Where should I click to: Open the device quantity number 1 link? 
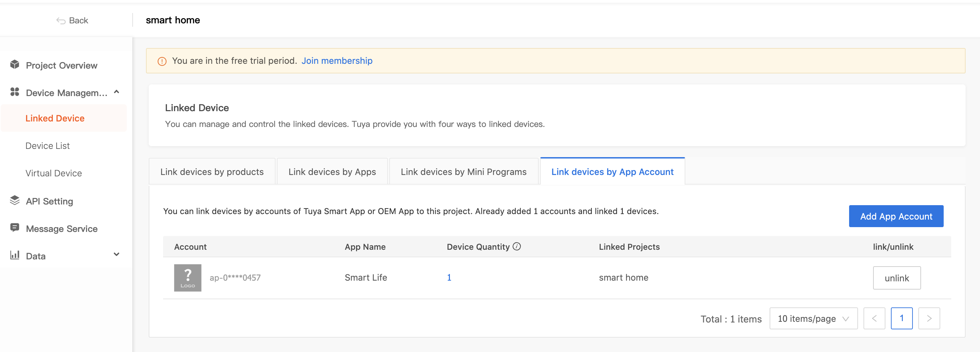click(x=449, y=278)
